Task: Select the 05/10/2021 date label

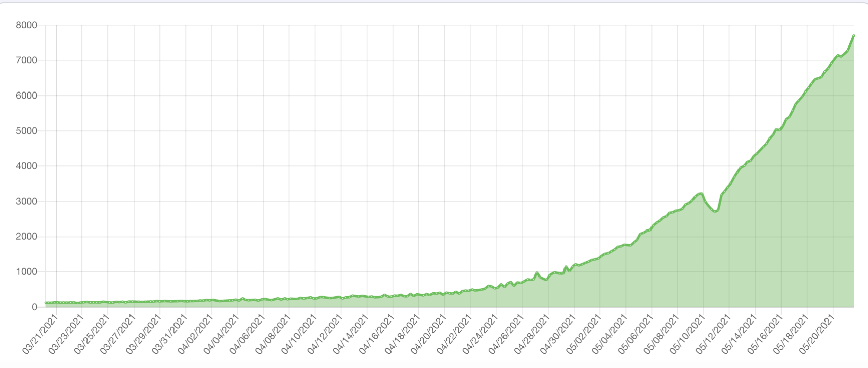Action: 689,334
